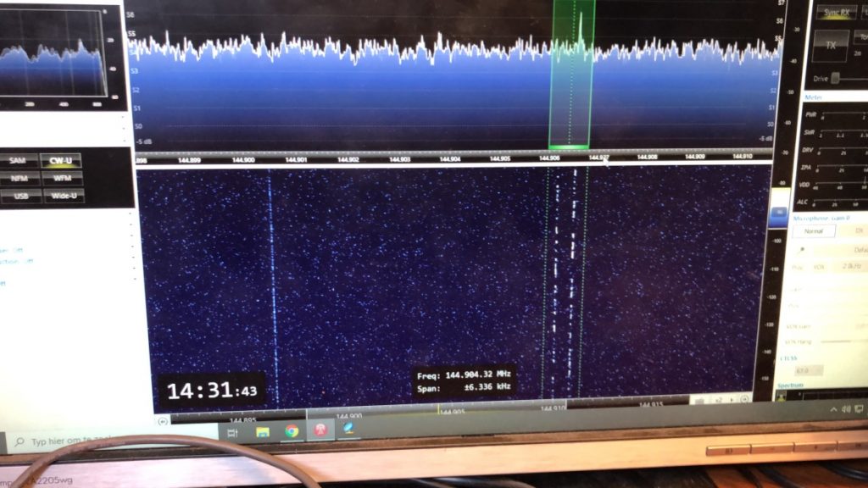Image resolution: width=868 pixels, height=488 pixels.
Task: Click the TX transmit button
Action: [831, 46]
